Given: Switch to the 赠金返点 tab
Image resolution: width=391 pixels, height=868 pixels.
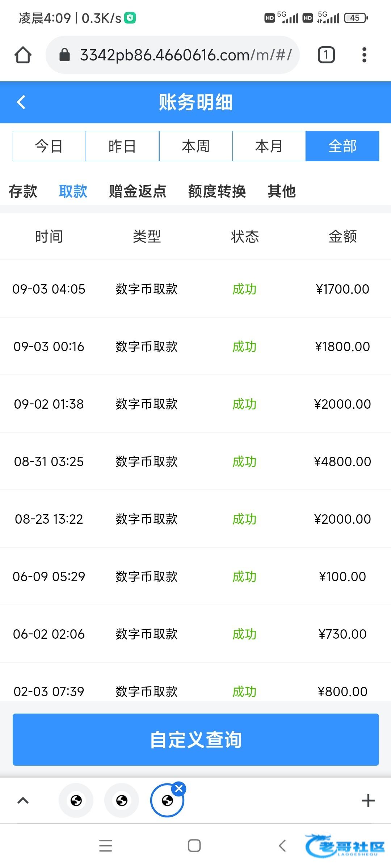Looking at the screenshot, I should pyautogui.click(x=138, y=191).
